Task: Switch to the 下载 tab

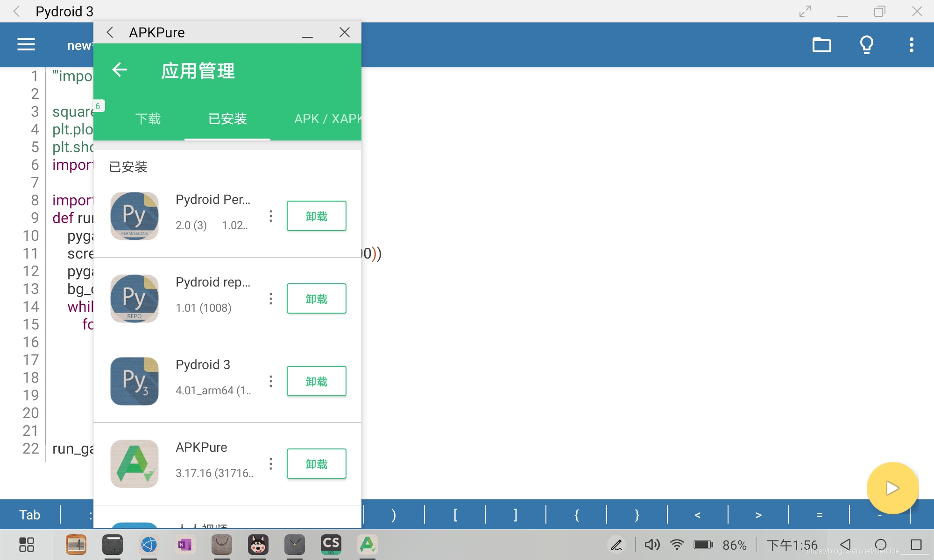Action: click(x=148, y=119)
